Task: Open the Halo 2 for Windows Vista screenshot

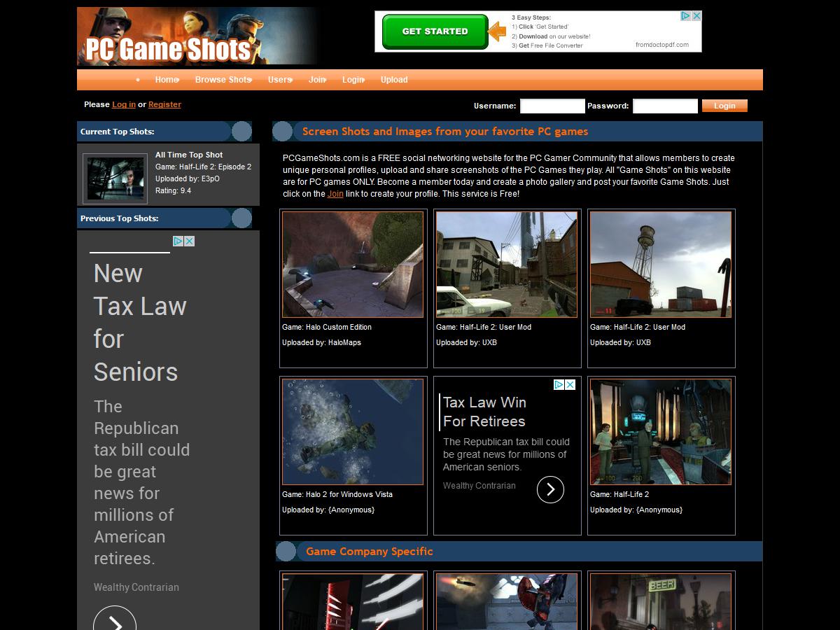Action: (353, 432)
